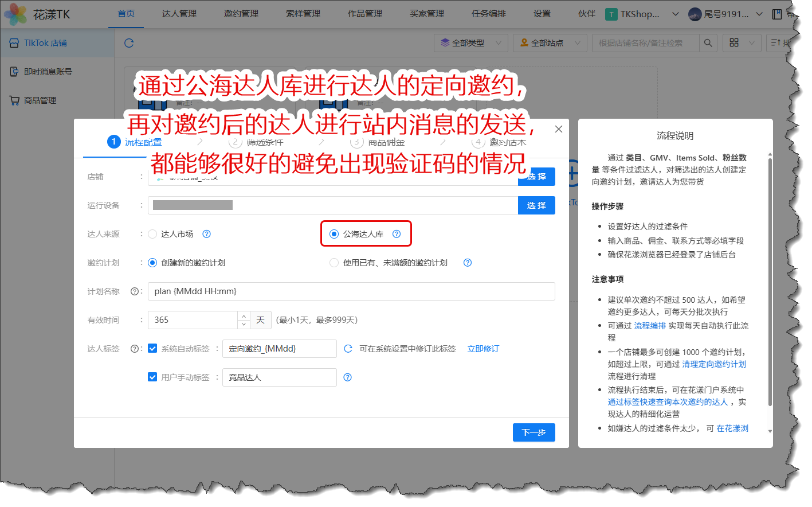The width and height of the screenshot is (812, 507).
Task: Click the help icon next to 竞品达人 field
Action: (x=347, y=377)
